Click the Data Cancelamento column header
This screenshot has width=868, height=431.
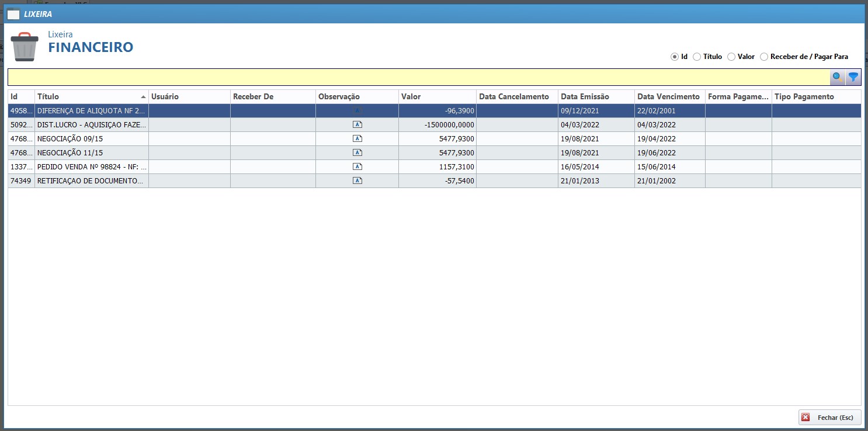click(516, 96)
